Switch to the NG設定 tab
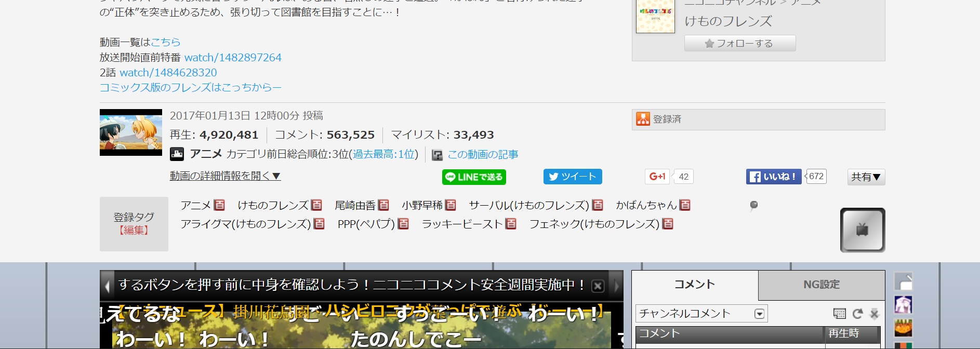Screen dimensions: 980x349 [822, 285]
